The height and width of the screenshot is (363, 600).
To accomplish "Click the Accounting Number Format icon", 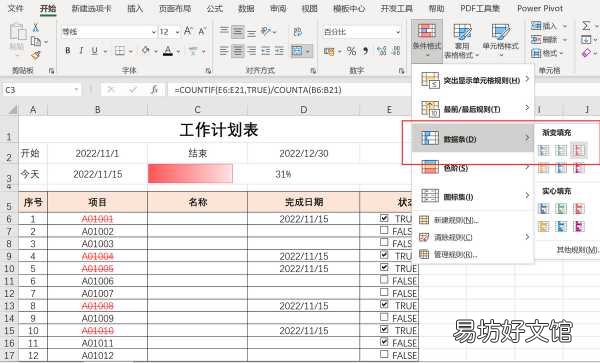I will click(x=329, y=51).
